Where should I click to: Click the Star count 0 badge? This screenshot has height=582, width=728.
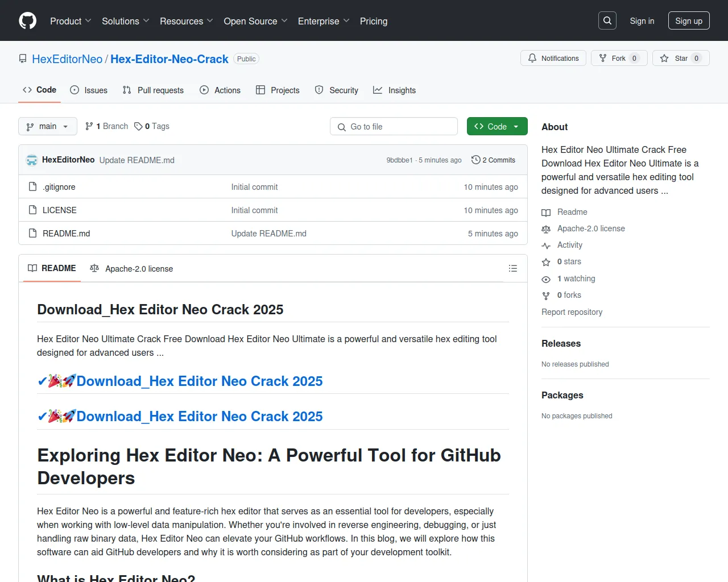tap(696, 58)
